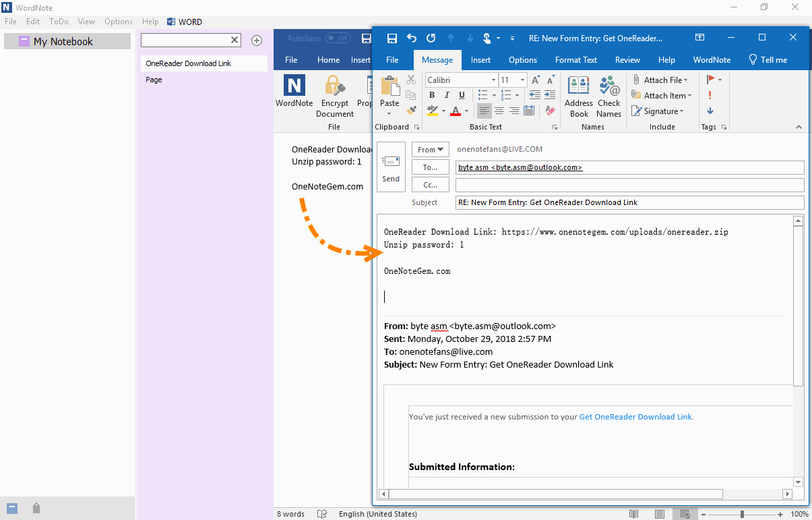The width and height of the screenshot is (812, 520).
Task: Apply the yellow text highlight color
Action: (x=433, y=111)
